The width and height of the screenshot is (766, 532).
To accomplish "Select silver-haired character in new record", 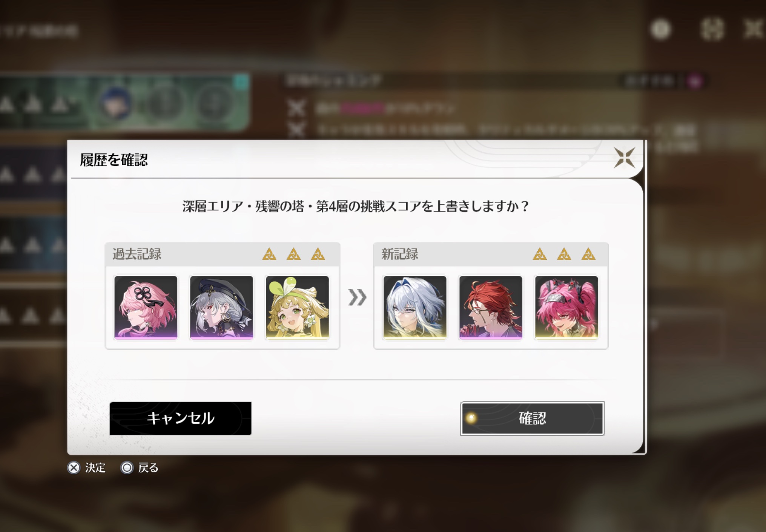I will [415, 307].
